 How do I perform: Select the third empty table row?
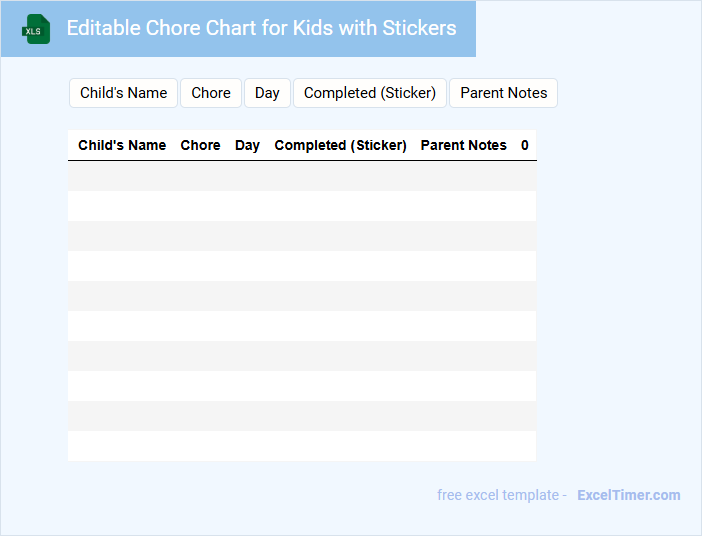click(301, 236)
